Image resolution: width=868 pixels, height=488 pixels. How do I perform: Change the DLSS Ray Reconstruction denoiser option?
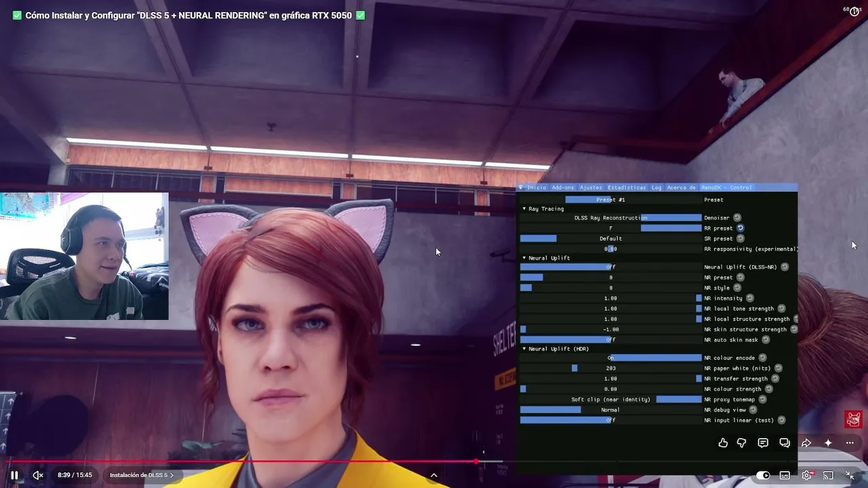(611, 218)
